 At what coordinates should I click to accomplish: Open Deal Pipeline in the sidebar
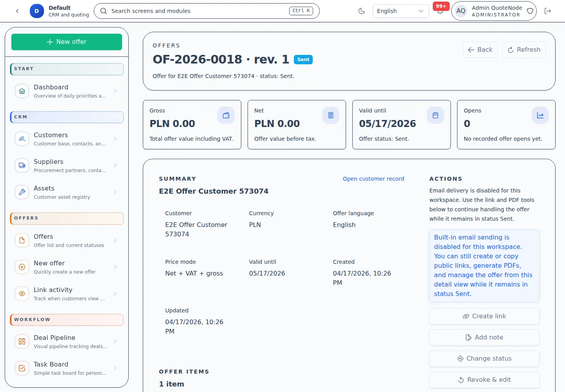pos(67,341)
